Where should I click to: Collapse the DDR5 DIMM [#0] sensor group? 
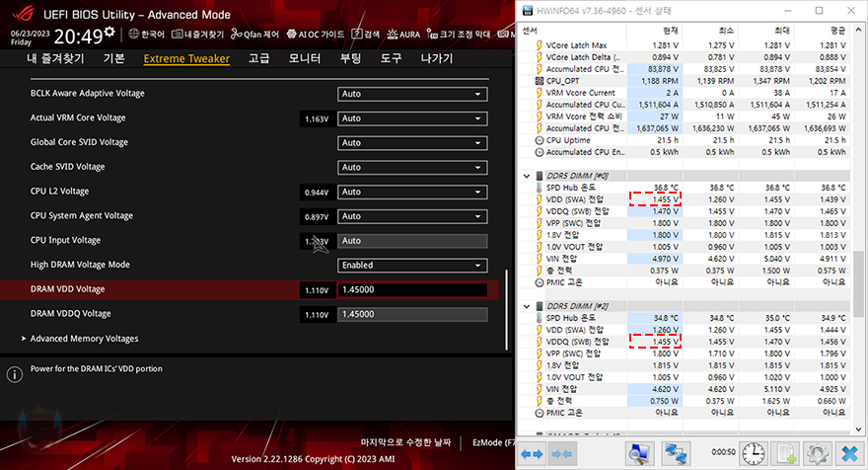tap(527, 176)
